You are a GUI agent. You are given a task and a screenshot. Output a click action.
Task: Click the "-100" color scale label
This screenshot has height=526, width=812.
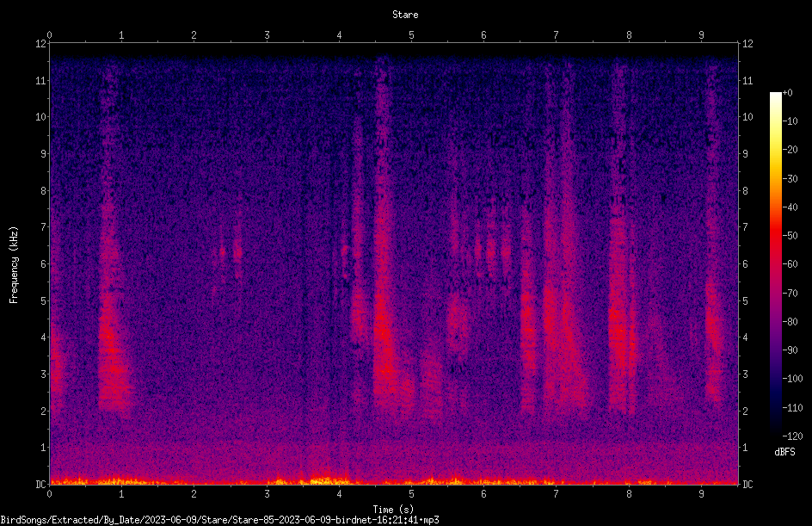pyautogui.click(x=792, y=379)
